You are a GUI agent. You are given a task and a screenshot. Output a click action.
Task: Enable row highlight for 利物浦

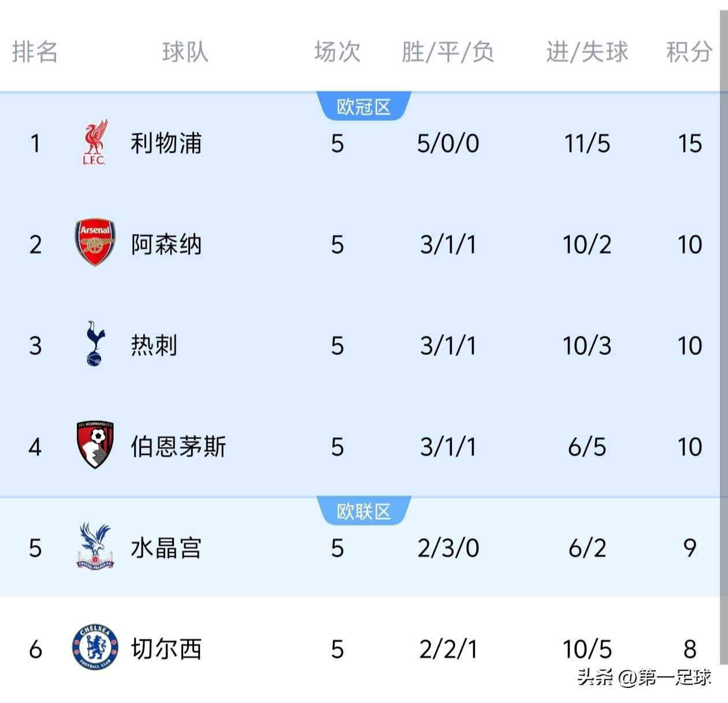(x=364, y=143)
